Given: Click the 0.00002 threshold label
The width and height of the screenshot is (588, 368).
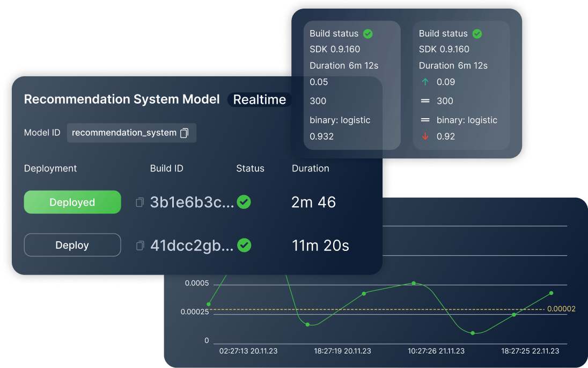Looking at the screenshot, I should [x=561, y=309].
